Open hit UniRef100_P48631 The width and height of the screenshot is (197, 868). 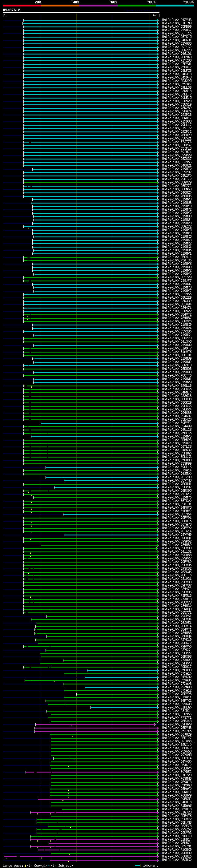(x=177, y=40)
